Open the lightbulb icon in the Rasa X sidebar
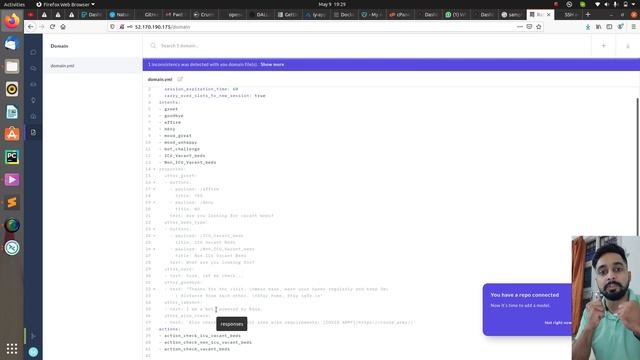This screenshot has width=640, height=360. [33, 100]
